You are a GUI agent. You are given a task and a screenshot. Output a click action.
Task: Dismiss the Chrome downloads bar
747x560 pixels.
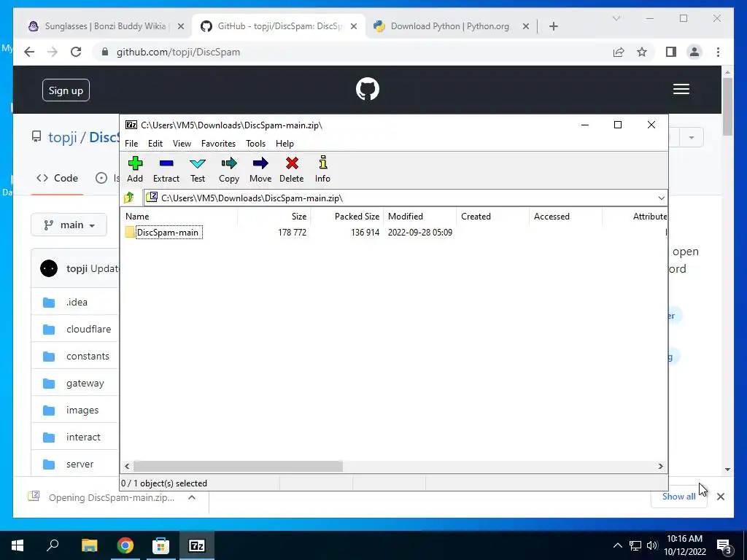click(720, 497)
